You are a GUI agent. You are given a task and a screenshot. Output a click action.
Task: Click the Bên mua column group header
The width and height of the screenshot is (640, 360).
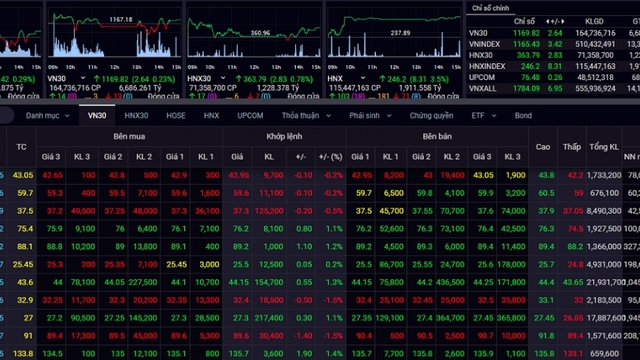pos(129,137)
